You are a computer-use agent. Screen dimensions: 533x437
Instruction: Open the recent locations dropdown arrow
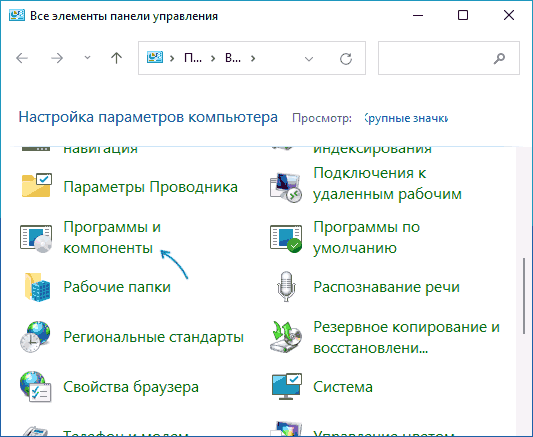click(x=87, y=58)
